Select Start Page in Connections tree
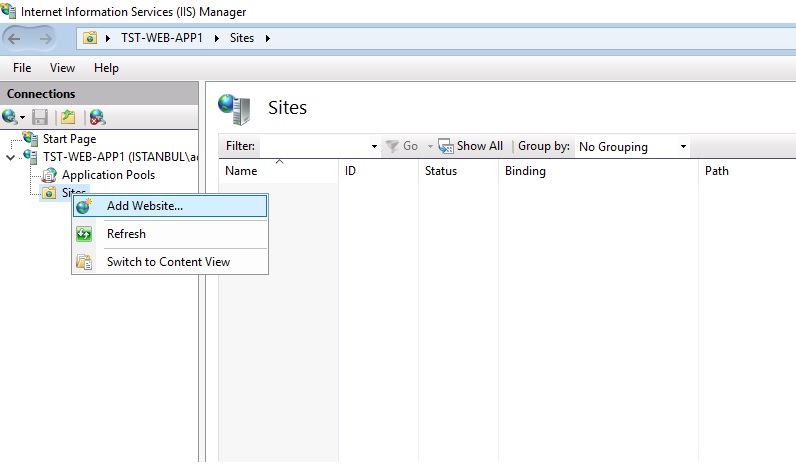The image size is (796, 465). tap(69, 139)
